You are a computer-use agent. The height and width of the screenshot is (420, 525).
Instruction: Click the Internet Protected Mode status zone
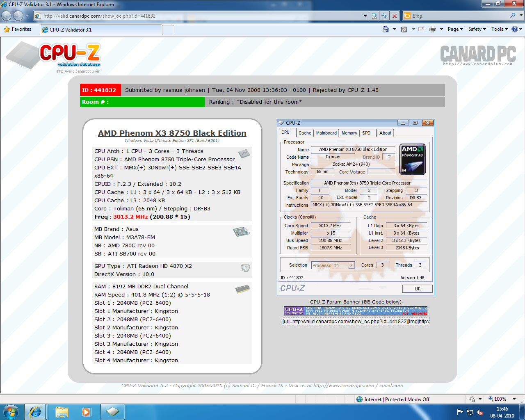click(x=393, y=399)
